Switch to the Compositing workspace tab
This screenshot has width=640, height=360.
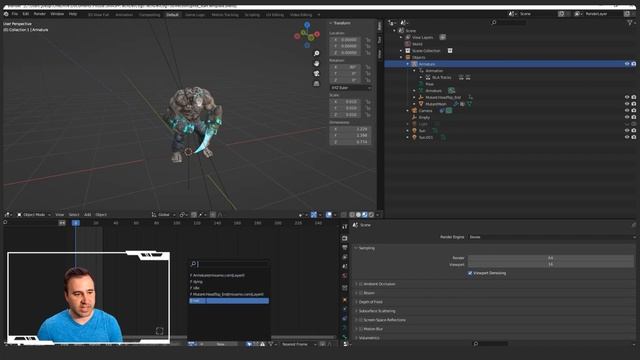pyautogui.click(x=149, y=15)
